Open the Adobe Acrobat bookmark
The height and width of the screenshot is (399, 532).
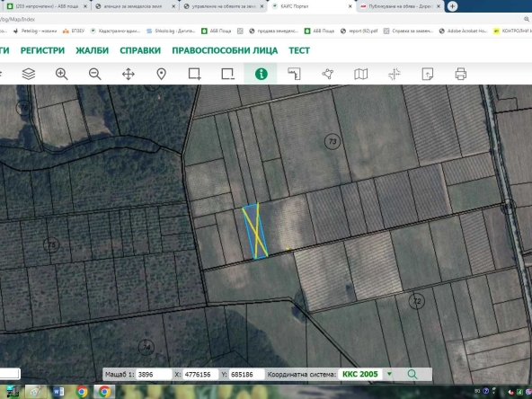pyautogui.click(x=463, y=31)
